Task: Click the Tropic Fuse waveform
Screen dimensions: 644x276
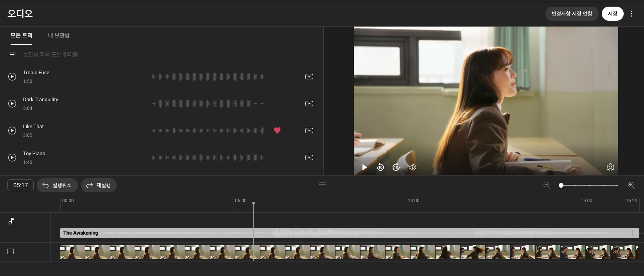Action: (208, 77)
